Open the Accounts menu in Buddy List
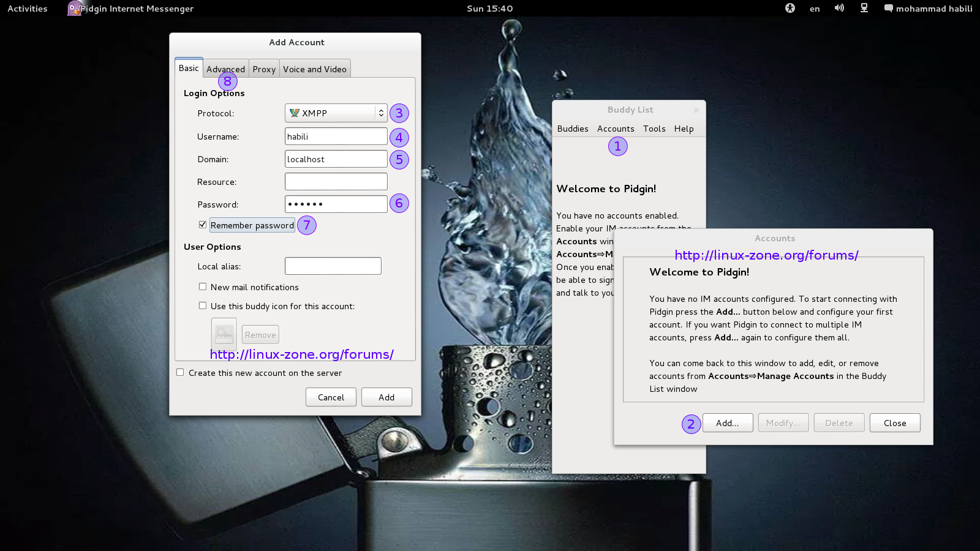 (616, 129)
